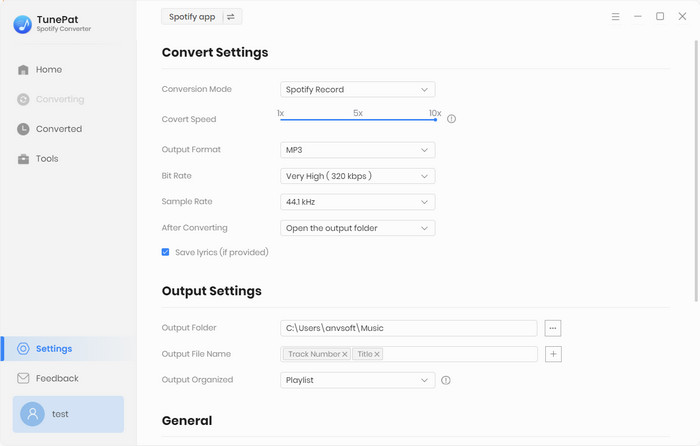Open the hamburger menu icon
This screenshot has width=700, height=446.
616,17
